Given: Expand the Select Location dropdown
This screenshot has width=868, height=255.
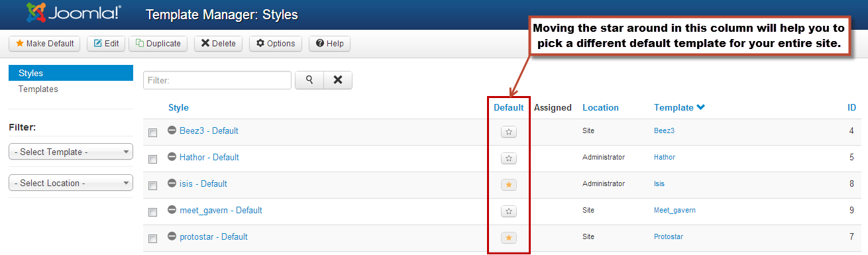Looking at the screenshot, I should pos(71,183).
